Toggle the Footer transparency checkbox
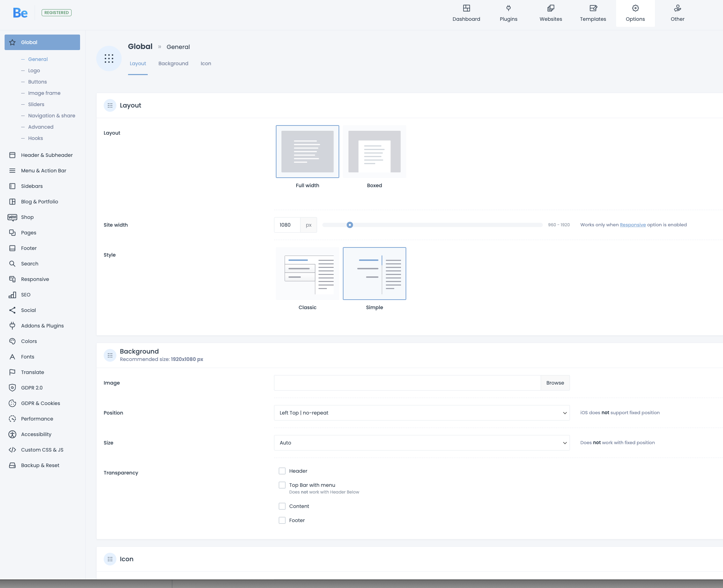The image size is (723, 588). click(282, 520)
